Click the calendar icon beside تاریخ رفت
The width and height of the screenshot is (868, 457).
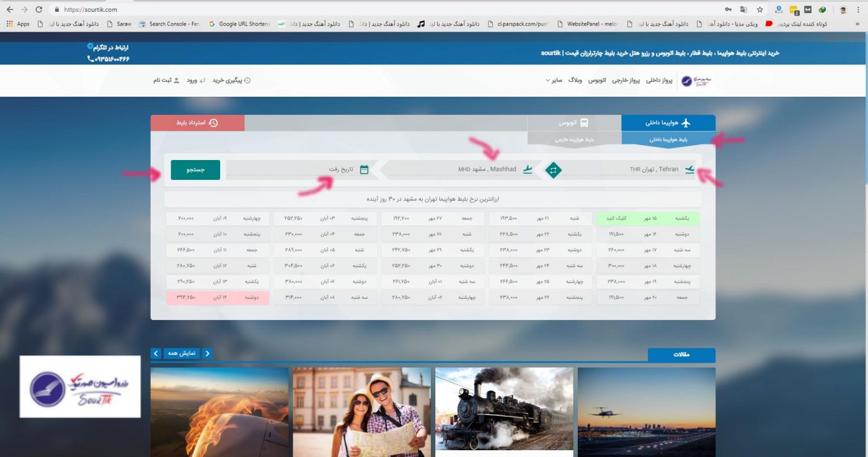[x=364, y=169]
